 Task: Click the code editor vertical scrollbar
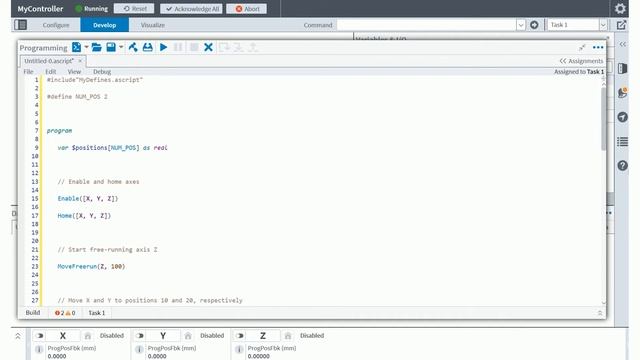coord(604,118)
